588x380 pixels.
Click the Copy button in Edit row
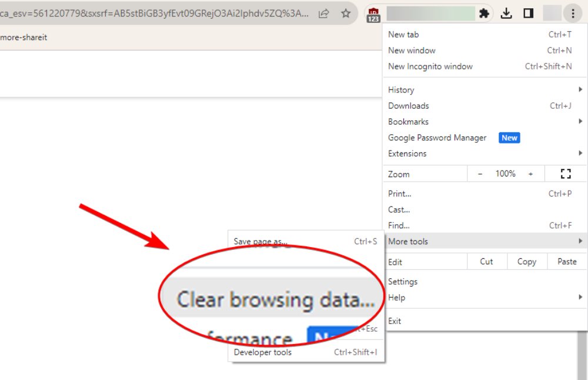[x=526, y=262]
